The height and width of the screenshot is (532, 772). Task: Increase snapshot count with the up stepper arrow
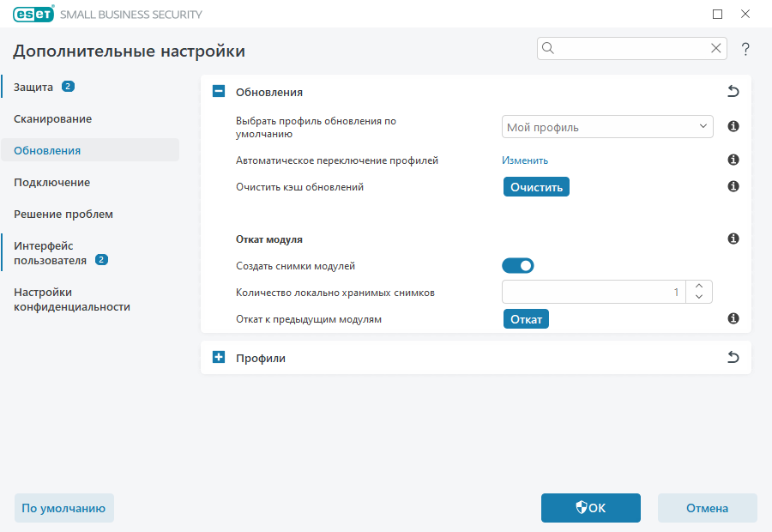pyautogui.click(x=699, y=287)
